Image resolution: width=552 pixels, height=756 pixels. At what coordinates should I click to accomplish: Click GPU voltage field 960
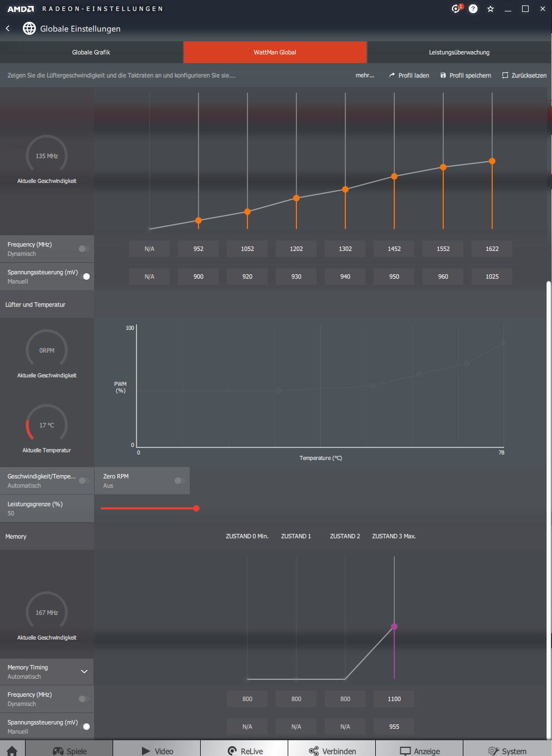443,276
